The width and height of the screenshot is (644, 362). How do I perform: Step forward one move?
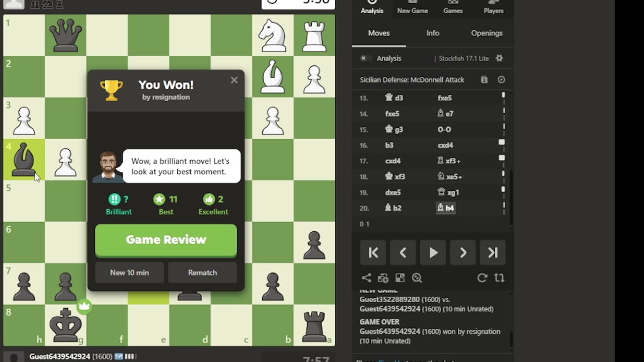point(463,253)
